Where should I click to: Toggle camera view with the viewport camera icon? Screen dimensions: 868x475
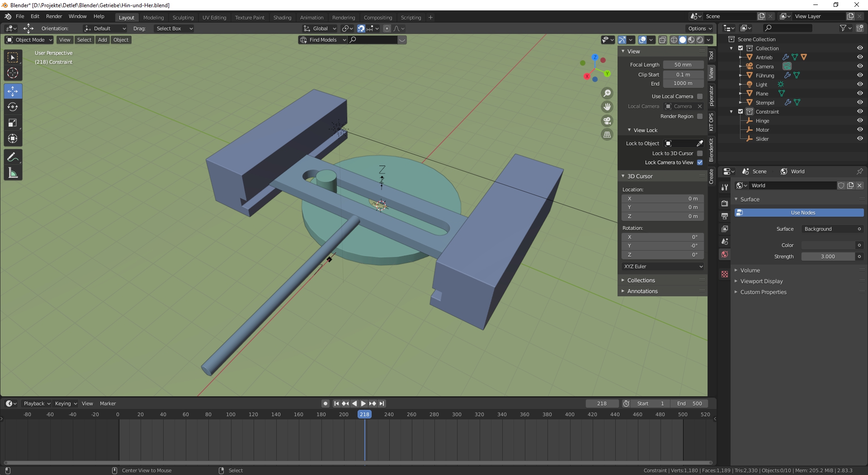tap(607, 121)
